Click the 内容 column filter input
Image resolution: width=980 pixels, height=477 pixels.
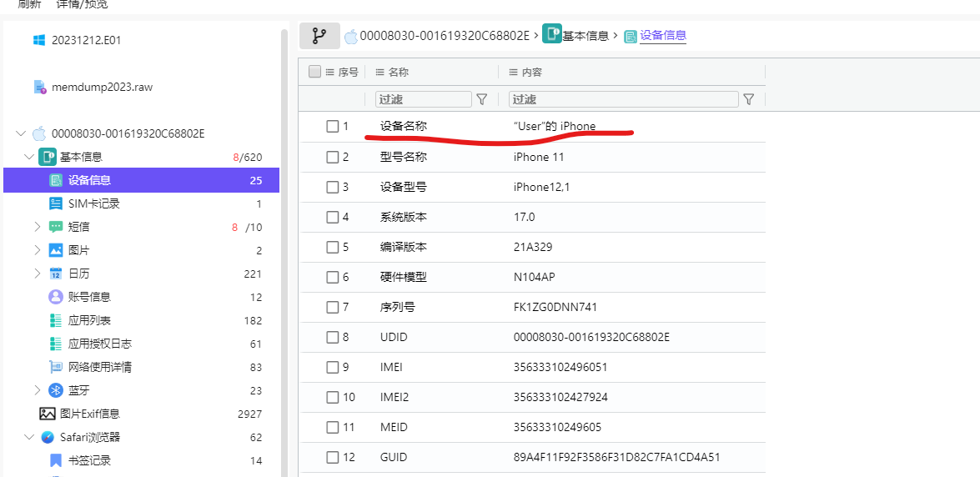coord(624,98)
